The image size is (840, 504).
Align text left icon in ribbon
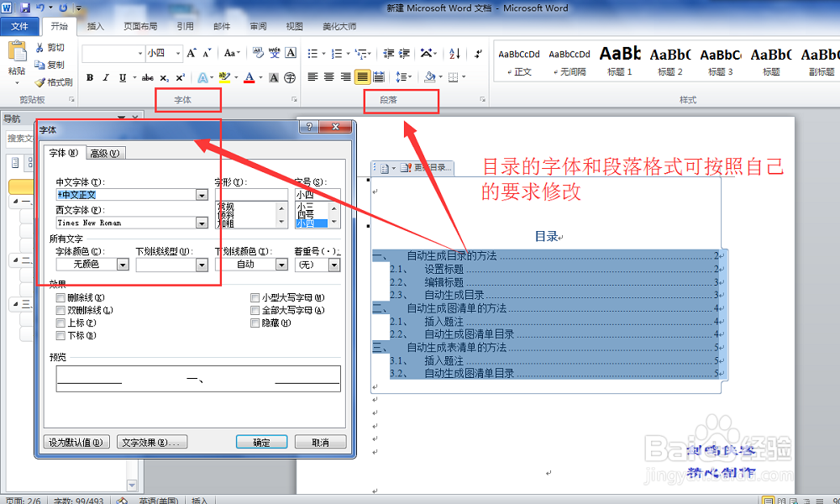(x=312, y=77)
